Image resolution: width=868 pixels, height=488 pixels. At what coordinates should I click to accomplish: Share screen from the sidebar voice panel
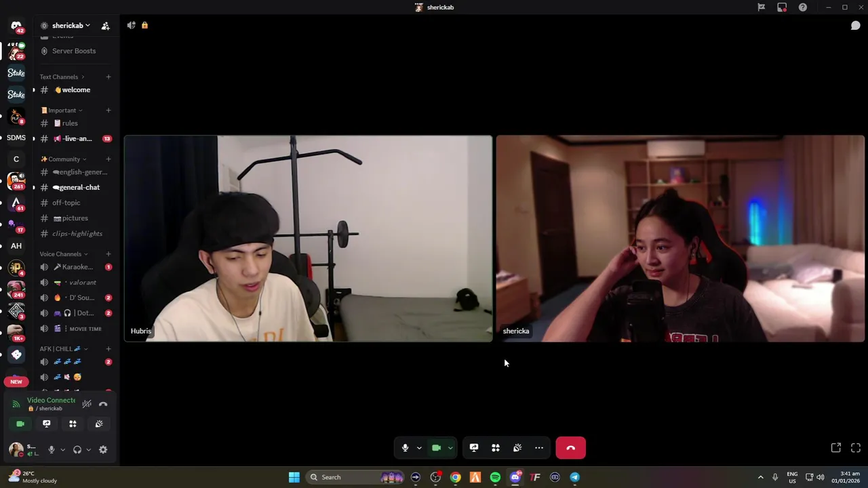coord(47,424)
